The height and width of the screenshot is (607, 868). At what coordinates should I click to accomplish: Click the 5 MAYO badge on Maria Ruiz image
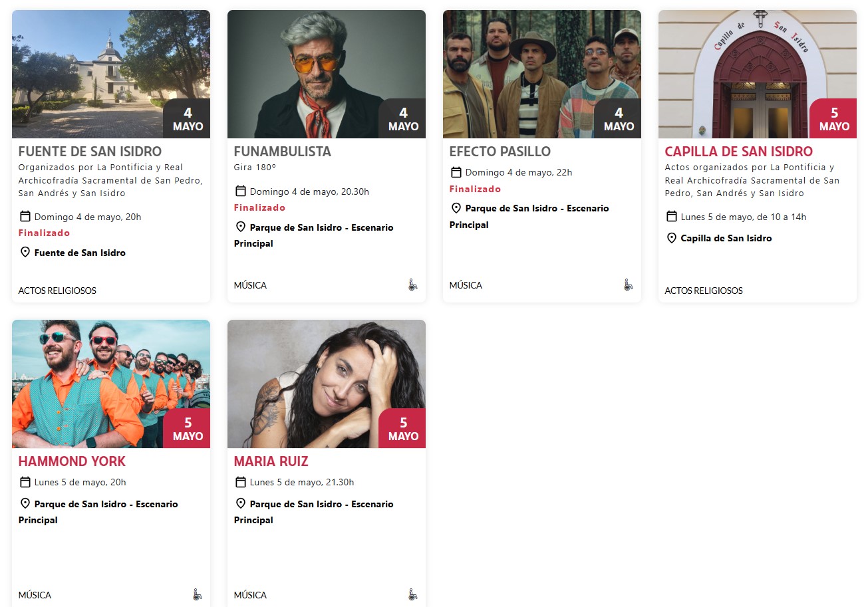click(x=402, y=428)
